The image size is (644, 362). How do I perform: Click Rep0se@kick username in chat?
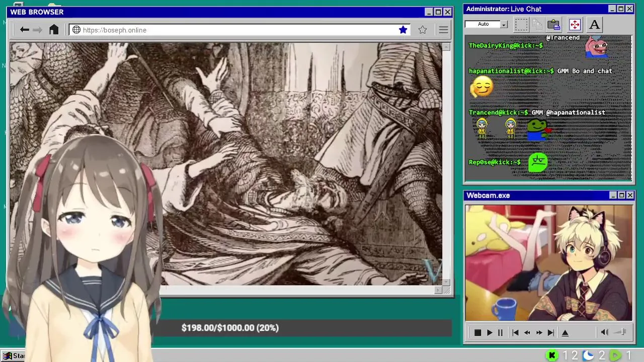click(x=495, y=162)
